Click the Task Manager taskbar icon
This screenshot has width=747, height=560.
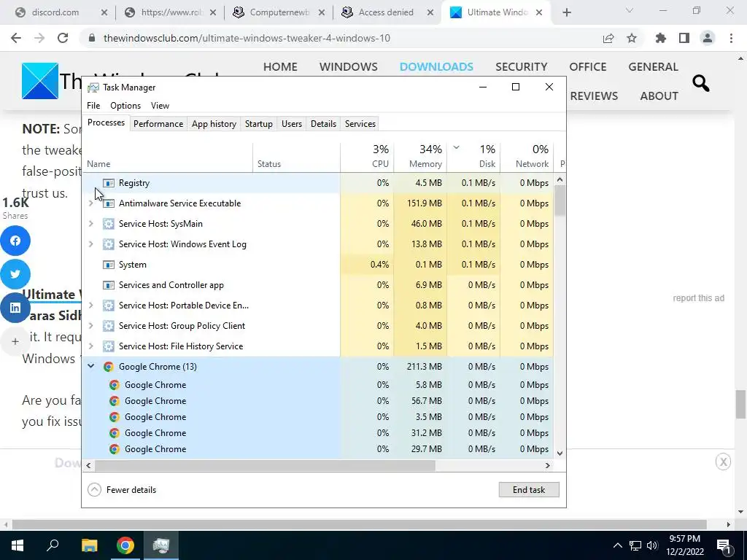161,545
